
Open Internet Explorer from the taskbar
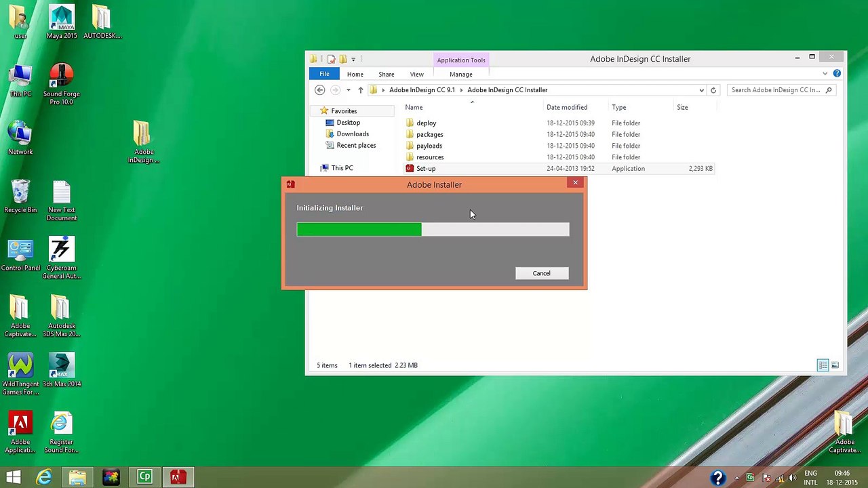point(44,477)
